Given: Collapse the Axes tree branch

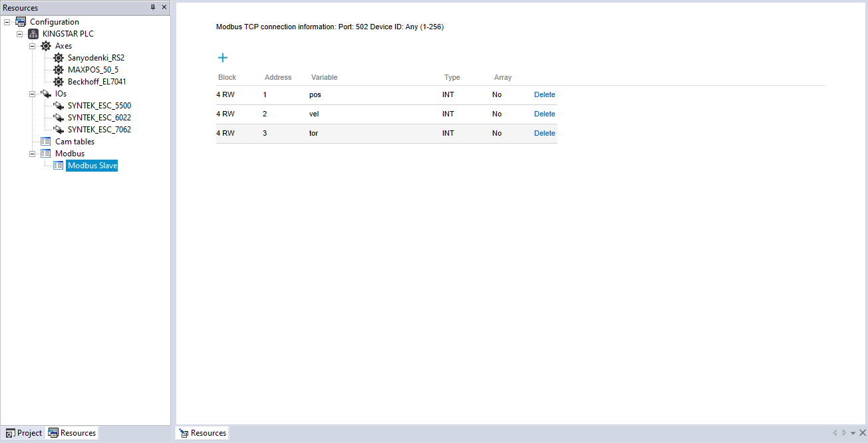Looking at the screenshot, I should pyautogui.click(x=32, y=46).
